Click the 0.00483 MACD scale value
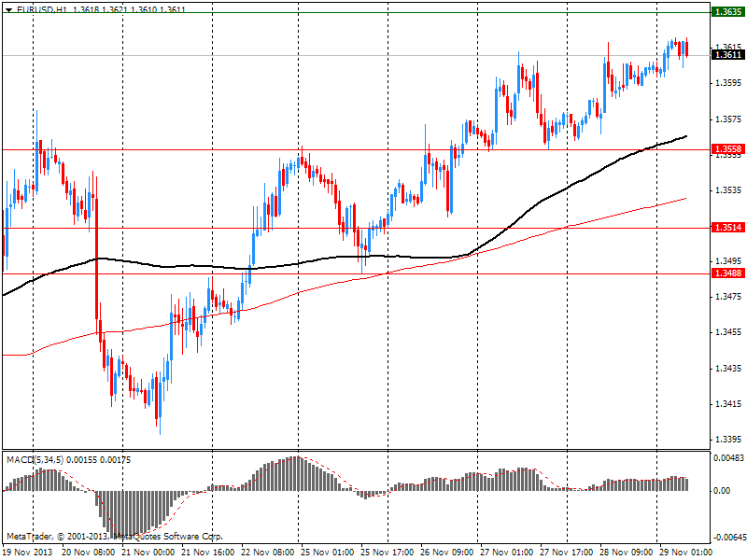This screenshot has width=747, height=560. [728, 458]
